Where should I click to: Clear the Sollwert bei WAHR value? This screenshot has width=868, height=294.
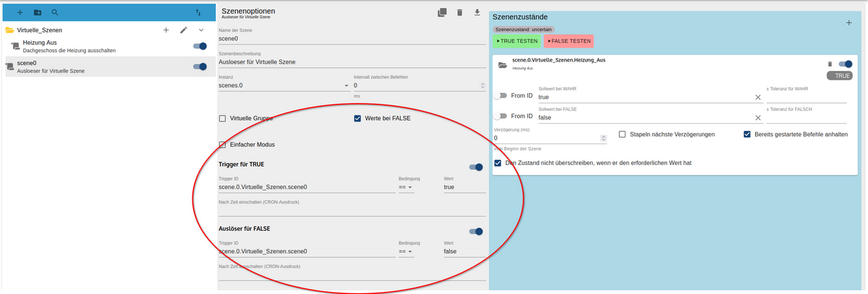pos(758,97)
